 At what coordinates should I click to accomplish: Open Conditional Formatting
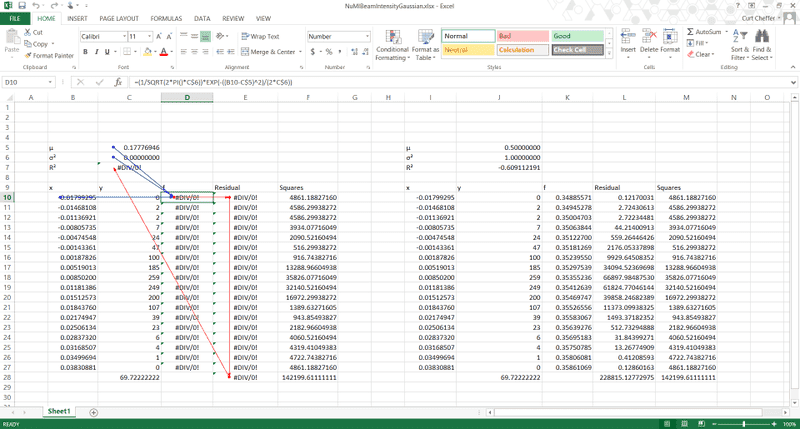[392, 46]
